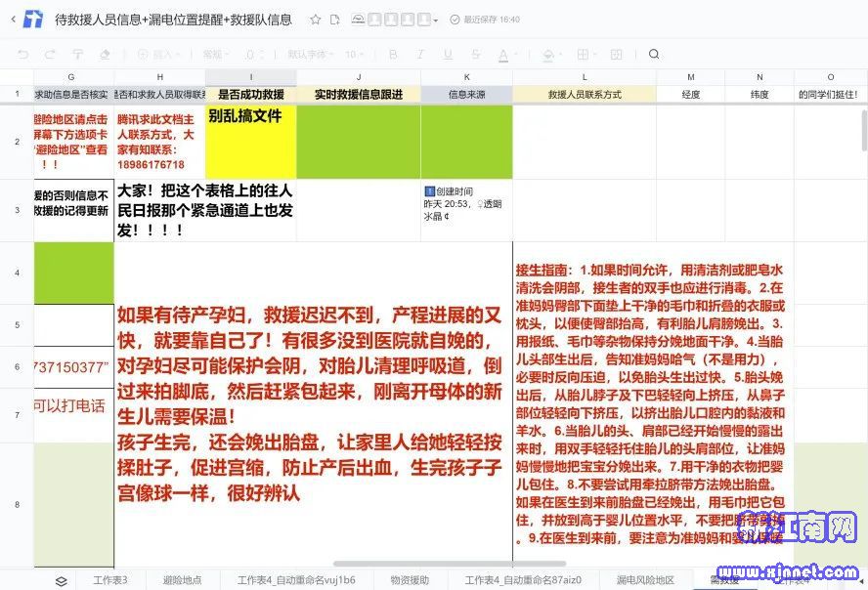868x590 pixels.
Task: Toggle strikethrough formatting
Action: (x=475, y=54)
